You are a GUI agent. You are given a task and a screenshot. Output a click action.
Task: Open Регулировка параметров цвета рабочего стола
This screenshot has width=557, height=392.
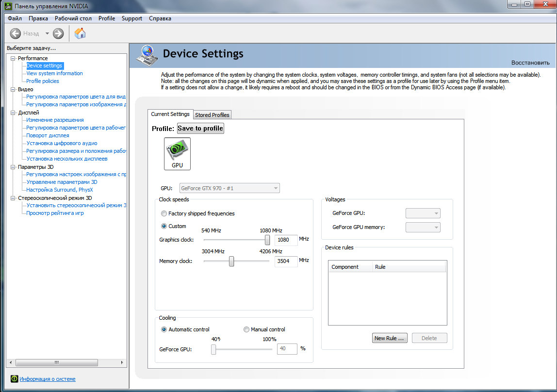coord(76,128)
